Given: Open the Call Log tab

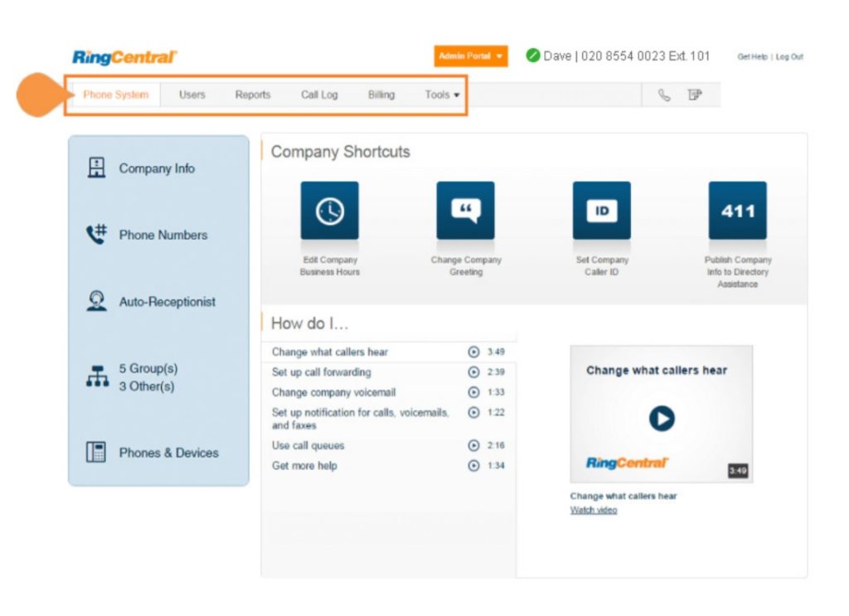Looking at the screenshot, I should pyautogui.click(x=319, y=95).
